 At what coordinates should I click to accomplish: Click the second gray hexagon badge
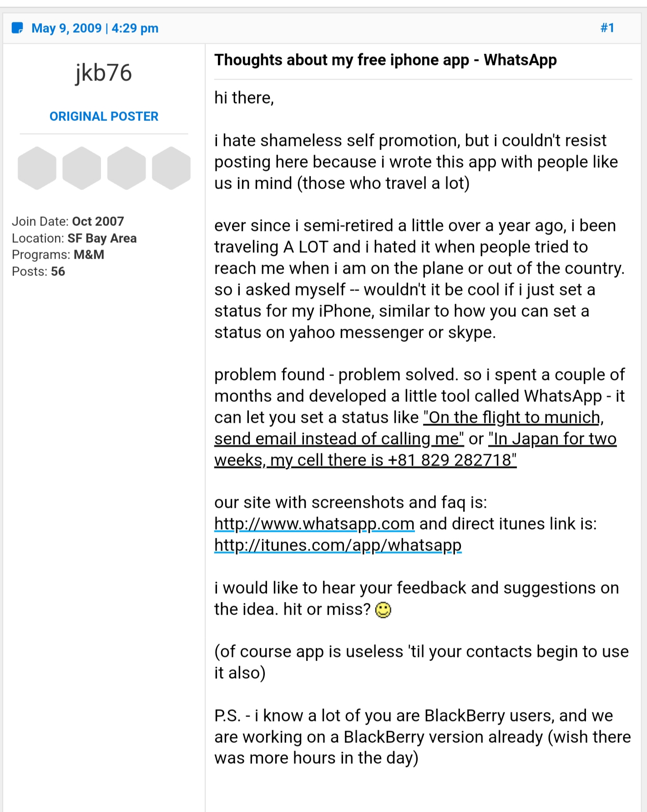tap(81, 168)
